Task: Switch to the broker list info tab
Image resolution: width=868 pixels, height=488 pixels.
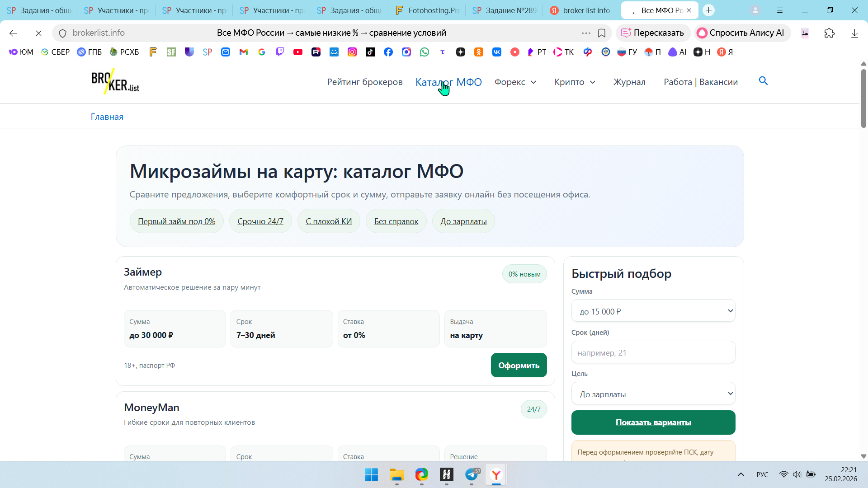Action: 581,10
